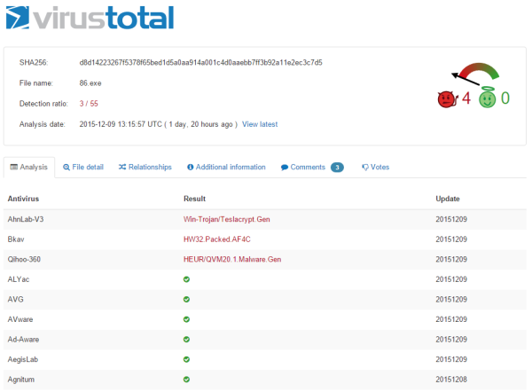Viewport: 532px width, 392px height.
Task: Click the Analysis tab table icon
Action: click(14, 167)
